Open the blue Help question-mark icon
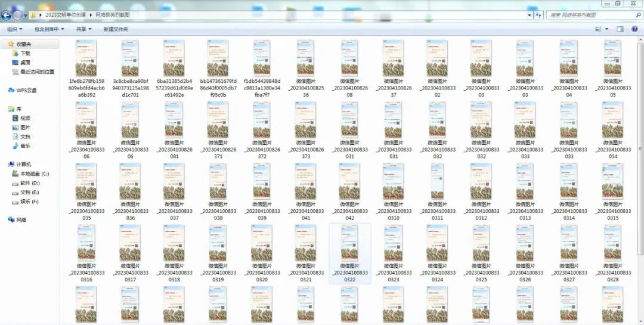 pyautogui.click(x=634, y=29)
